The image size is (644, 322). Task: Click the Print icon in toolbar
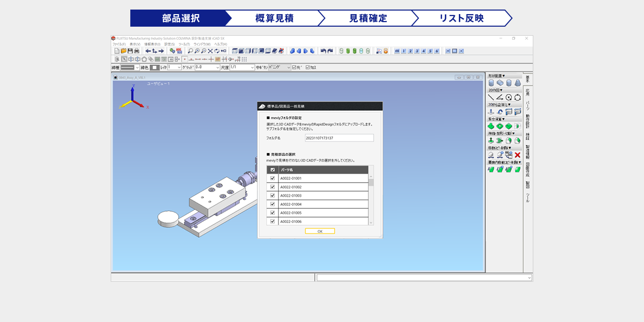(x=136, y=51)
